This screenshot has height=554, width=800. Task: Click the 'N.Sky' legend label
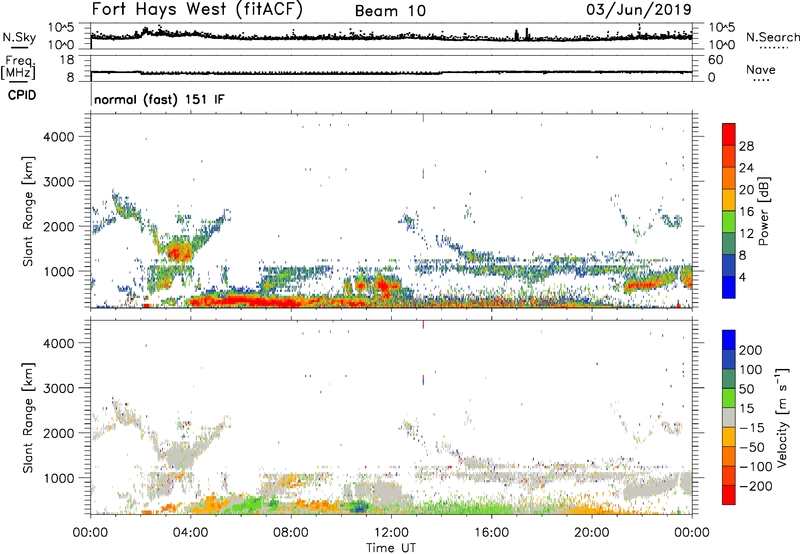click(19, 37)
